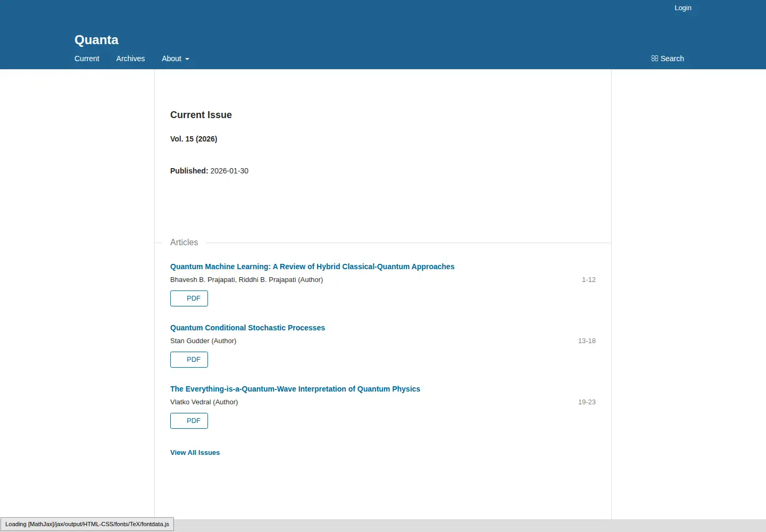The height and width of the screenshot is (532, 766).
Task: Select author text Stan Gudder (Author)
Action: 203,341
